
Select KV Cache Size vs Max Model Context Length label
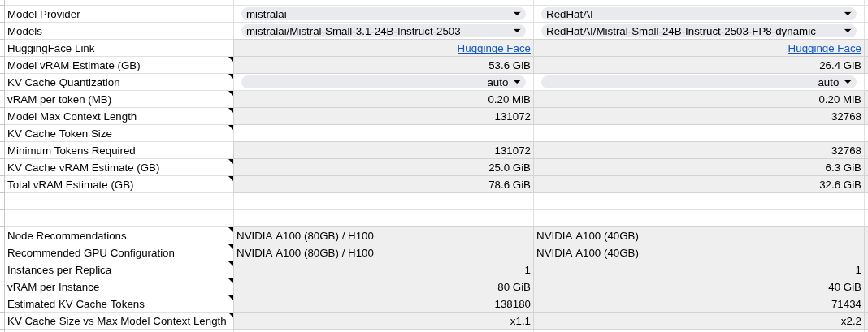click(119, 321)
